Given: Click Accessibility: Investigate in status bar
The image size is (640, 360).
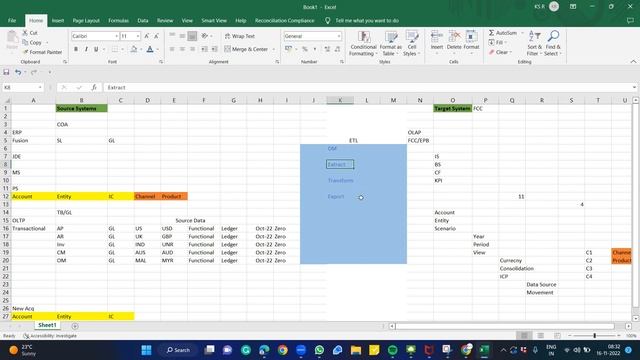Looking at the screenshot, I should (50, 336).
